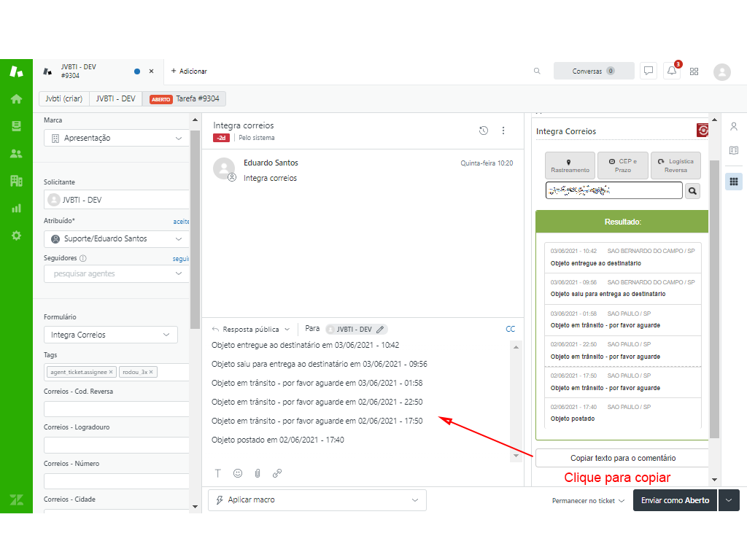Click Enviar como Aberto button

(675, 500)
